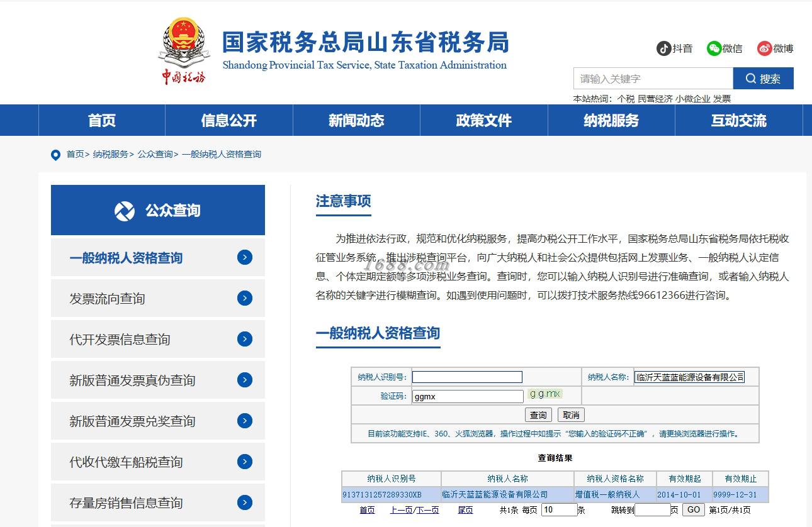This screenshot has width=812, height=527.
Task: Click the Shandong tax bureau emblem logo
Action: (x=183, y=51)
